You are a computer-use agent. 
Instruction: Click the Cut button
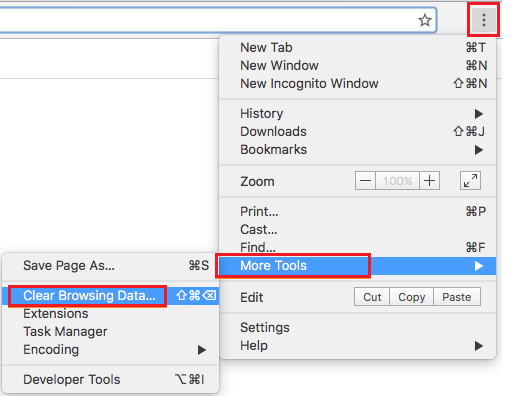[372, 297]
